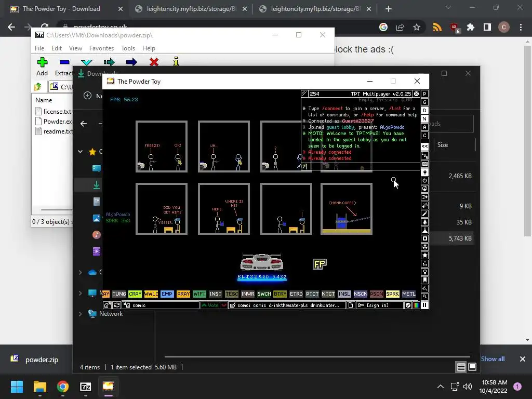Open the rainbow display modes swatch

click(x=416, y=305)
